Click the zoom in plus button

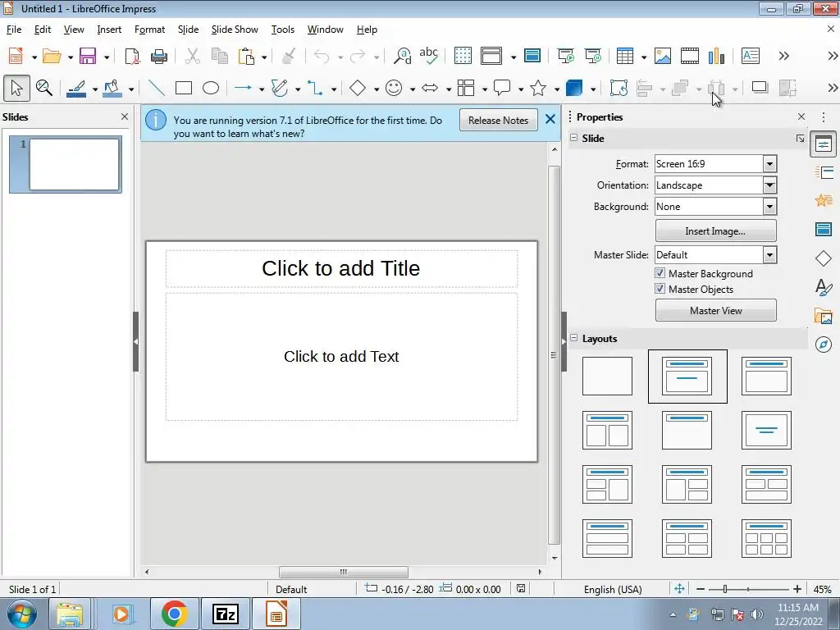click(797, 589)
